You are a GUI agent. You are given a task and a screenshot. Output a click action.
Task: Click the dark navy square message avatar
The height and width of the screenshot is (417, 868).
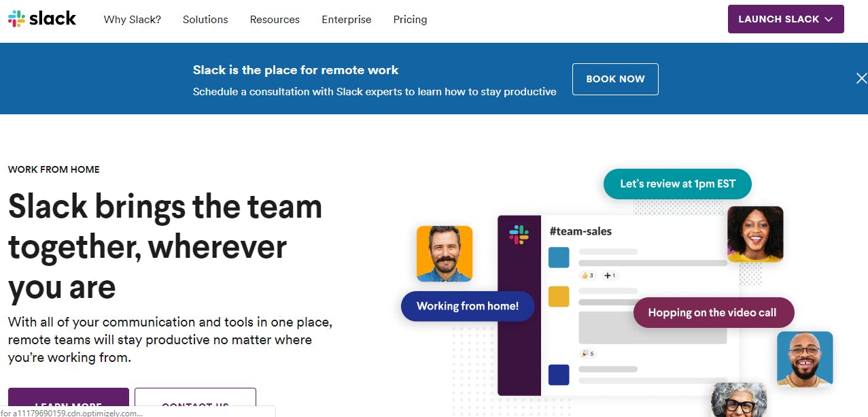tap(559, 375)
